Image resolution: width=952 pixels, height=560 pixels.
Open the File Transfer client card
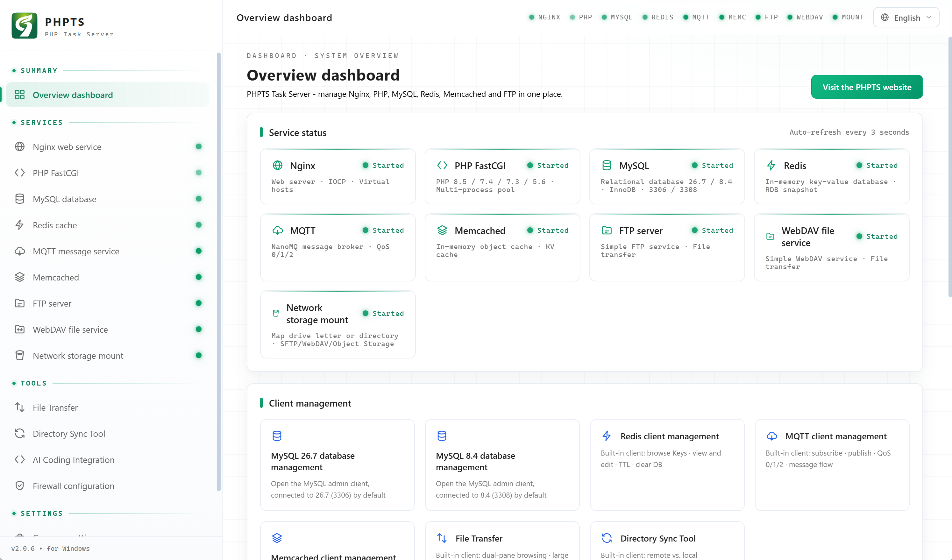pyautogui.click(x=502, y=540)
